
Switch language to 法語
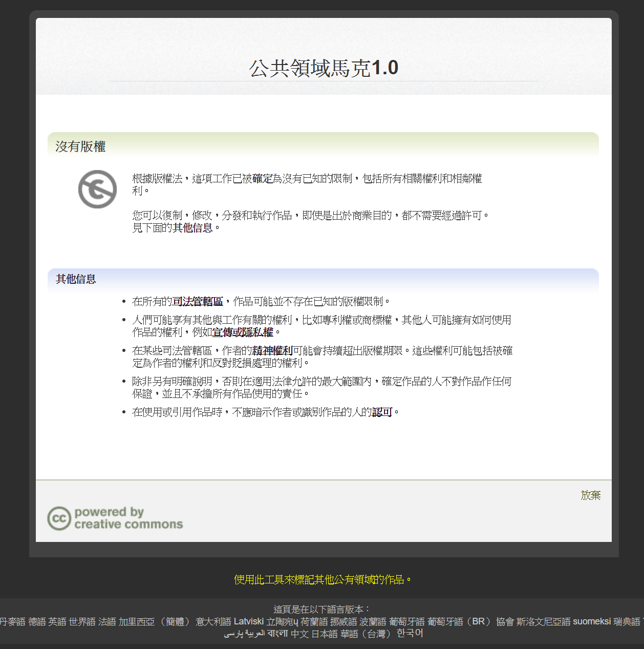click(107, 621)
